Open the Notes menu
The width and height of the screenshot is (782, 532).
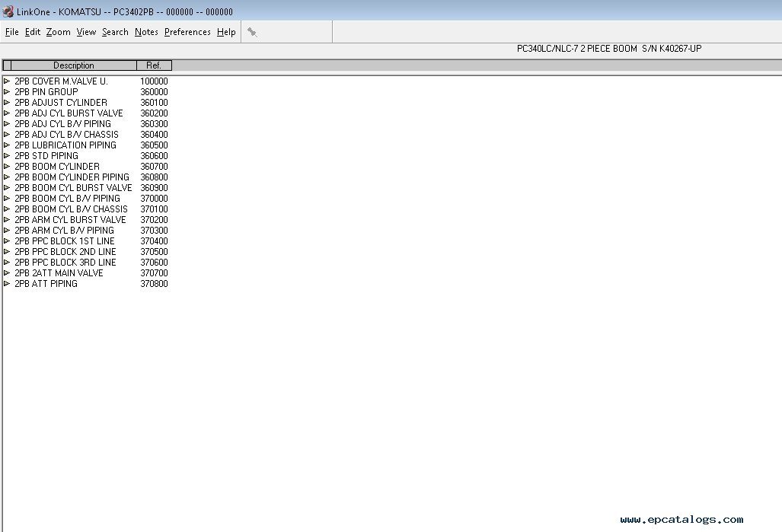(x=146, y=32)
